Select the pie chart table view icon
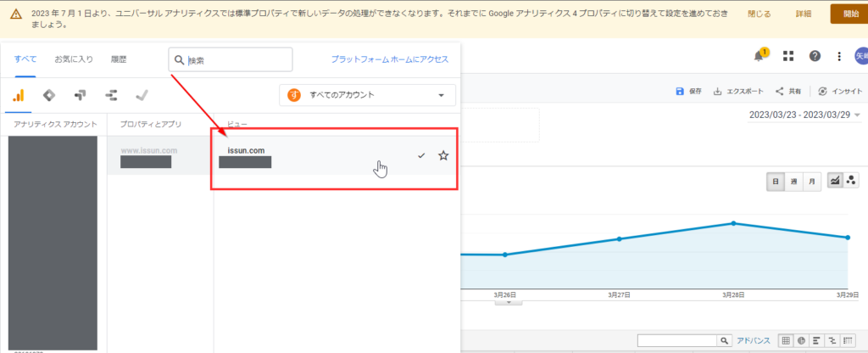This screenshot has height=353, width=868. (x=801, y=340)
